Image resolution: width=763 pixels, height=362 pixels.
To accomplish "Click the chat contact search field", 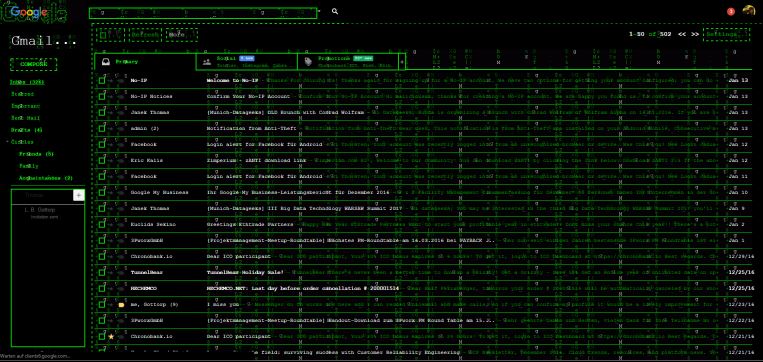I will [42, 195].
